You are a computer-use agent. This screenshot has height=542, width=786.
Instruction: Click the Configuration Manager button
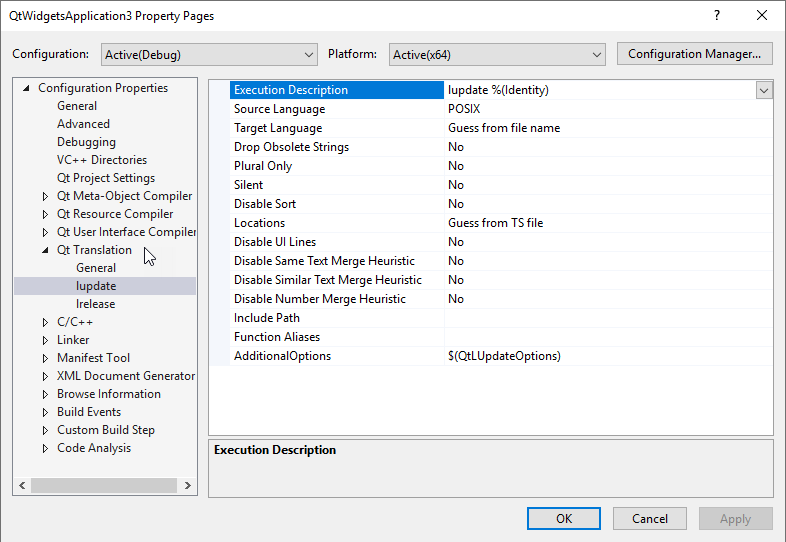tap(694, 54)
